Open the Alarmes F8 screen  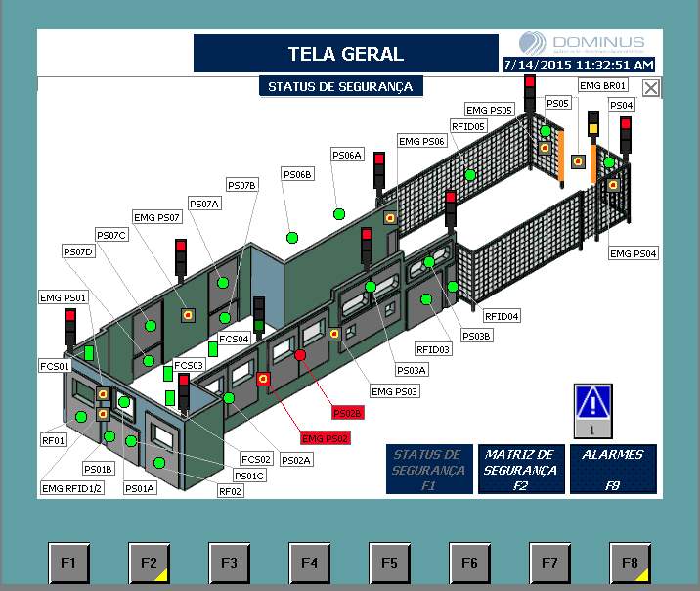pyautogui.click(x=613, y=469)
